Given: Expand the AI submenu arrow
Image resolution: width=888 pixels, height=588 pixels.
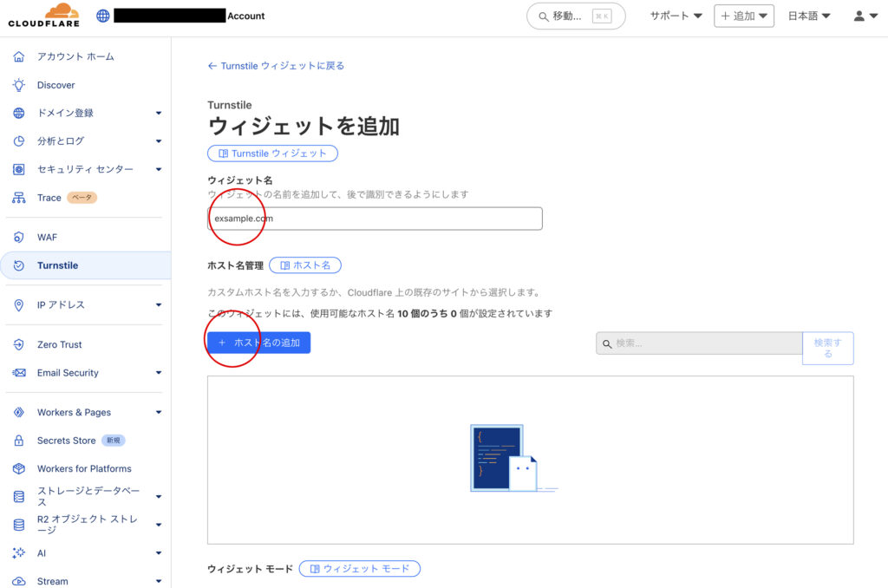Looking at the screenshot, I should [159, 553].
